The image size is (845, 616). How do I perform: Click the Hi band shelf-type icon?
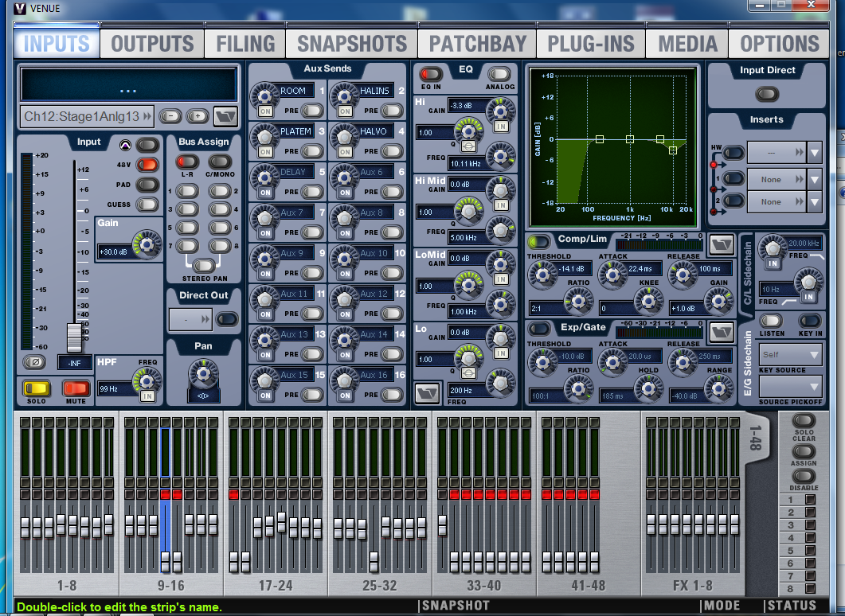(x=468, y=147)
